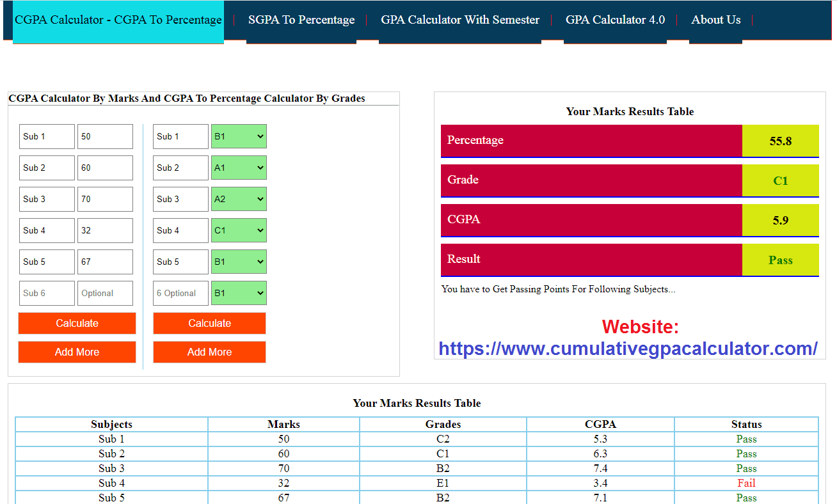
Task: Open the SGPA To Percentage tab
Action: point(301,20)
